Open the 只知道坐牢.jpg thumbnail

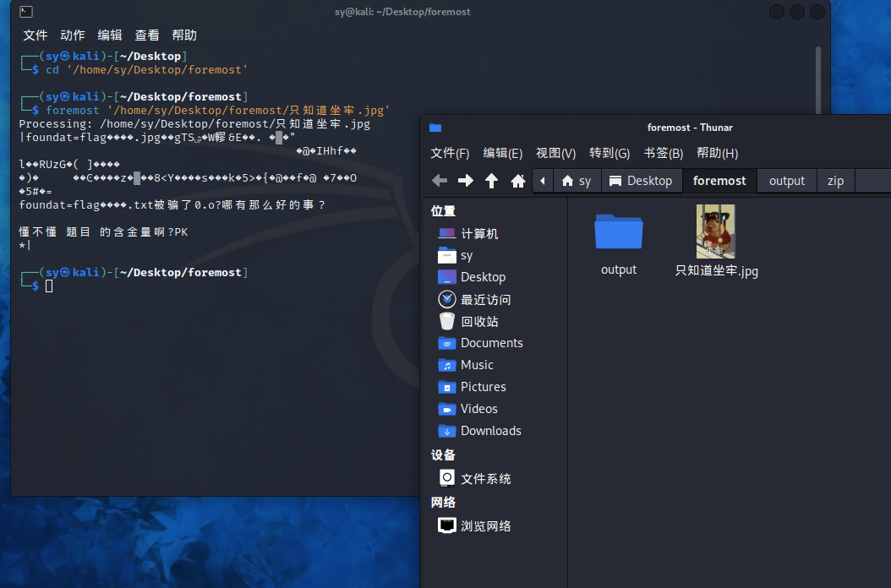715,231
